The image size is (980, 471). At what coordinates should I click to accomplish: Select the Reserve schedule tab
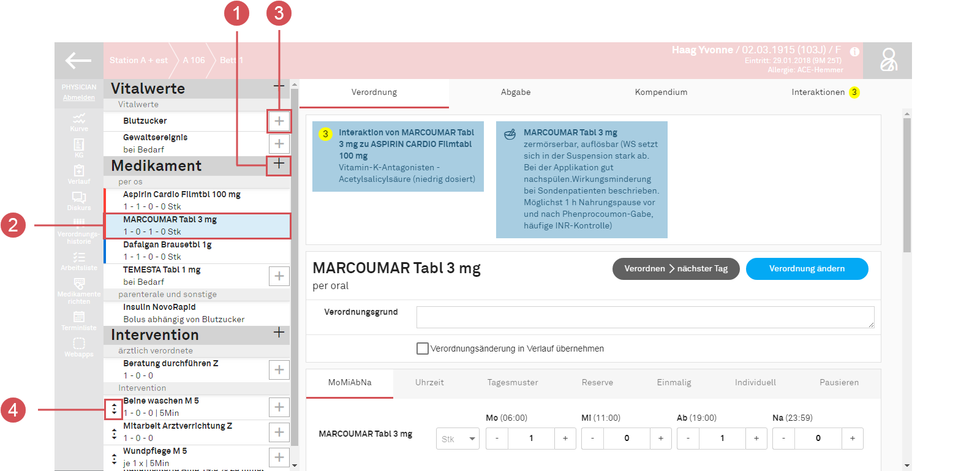tap(597, 383)
